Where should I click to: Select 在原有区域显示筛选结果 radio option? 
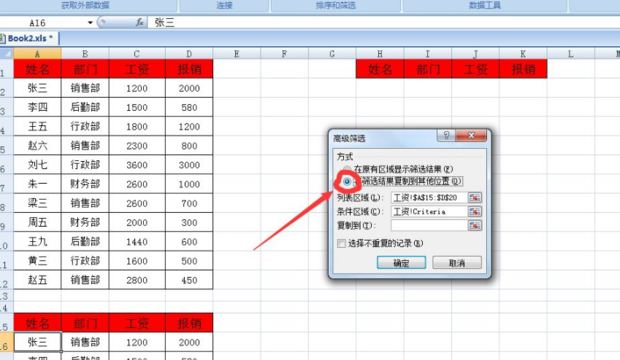(x=347, y=169)
